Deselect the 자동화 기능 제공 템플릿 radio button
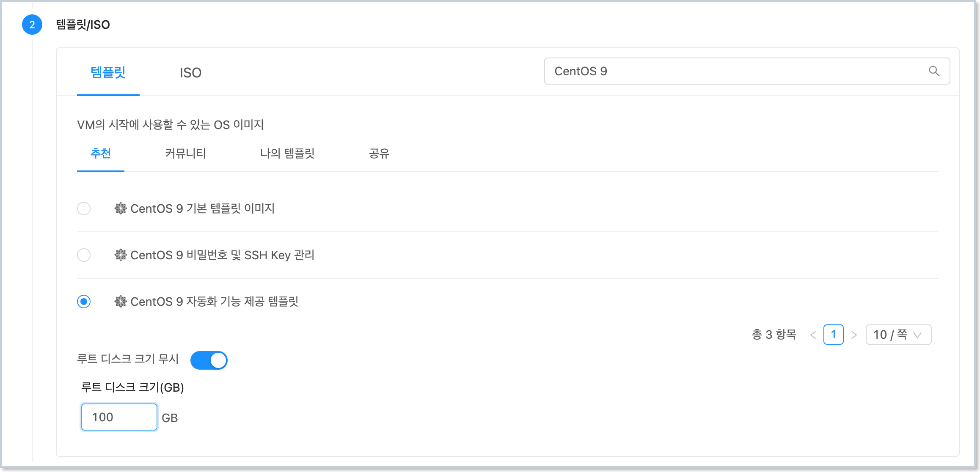 (x=84, y=302)
